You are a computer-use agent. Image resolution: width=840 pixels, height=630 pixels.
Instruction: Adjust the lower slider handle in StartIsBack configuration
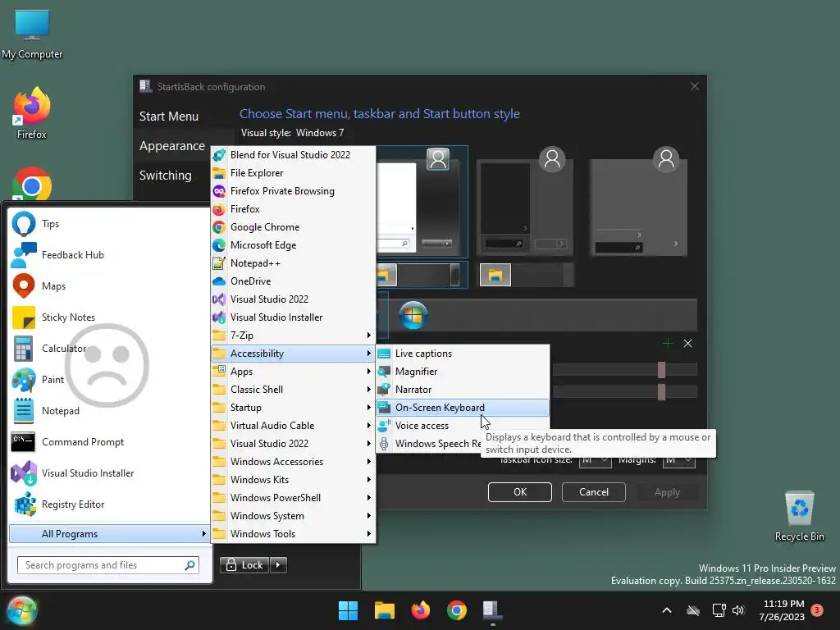662,391
